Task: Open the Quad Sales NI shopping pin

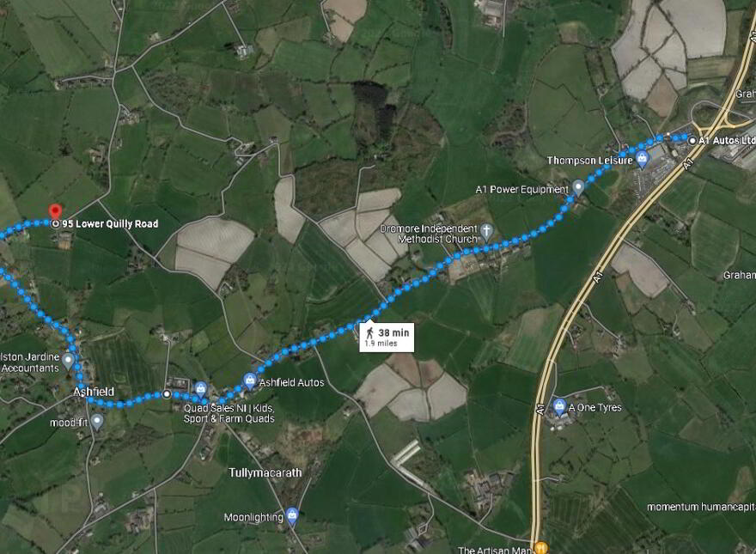Action: [x=200, y=388]
